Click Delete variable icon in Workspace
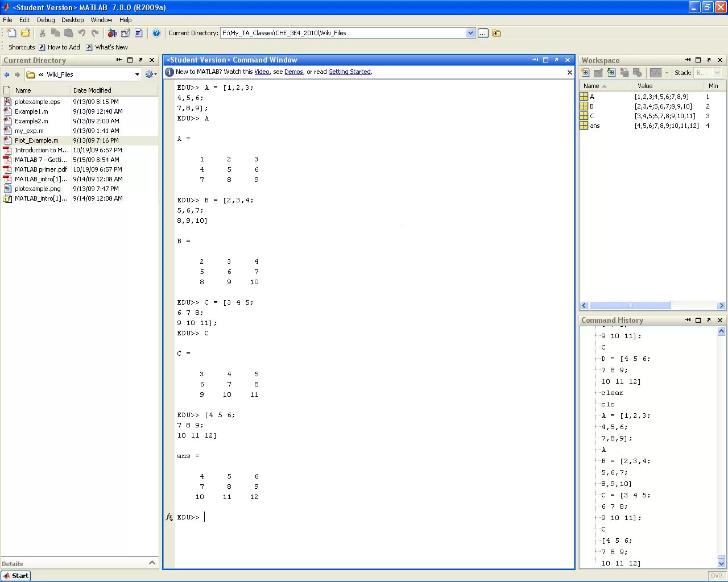 click(x=637, y=73)
